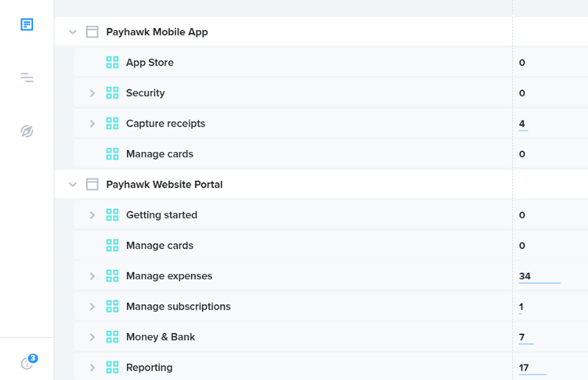Click the Reporting component grid icon

112,368
